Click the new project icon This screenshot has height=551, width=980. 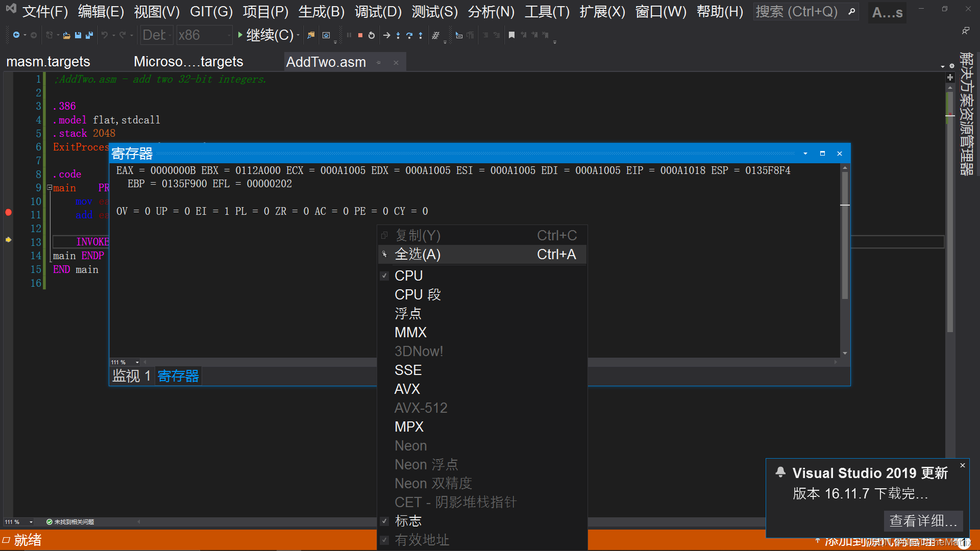pyautogui.click(x=50, y=35)
